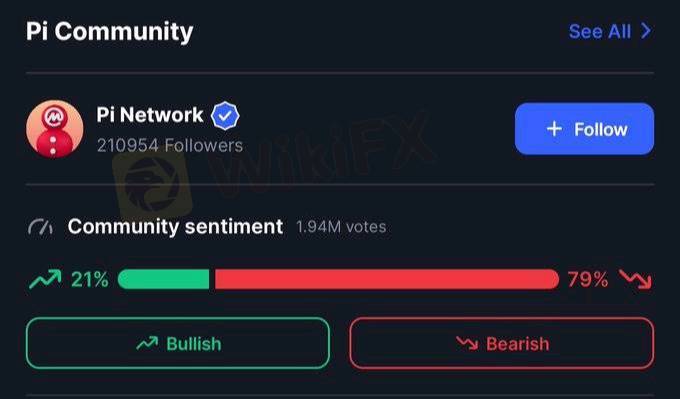Screen dimensions: 680x399
Task: Click the Pi Community section heading
Action: click(x=109, y=33)
